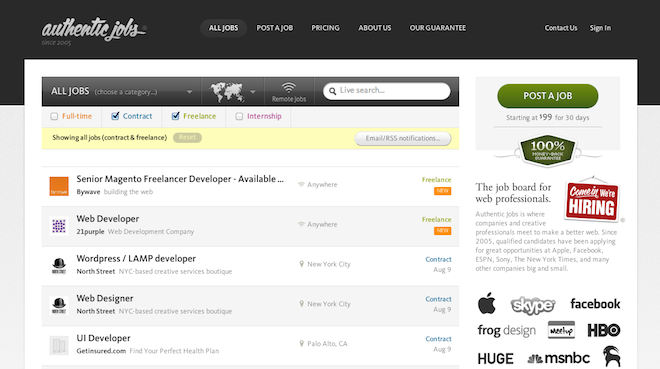
Task: Open the 21purple Web Developer listing
Action: [x=108, y=219]
